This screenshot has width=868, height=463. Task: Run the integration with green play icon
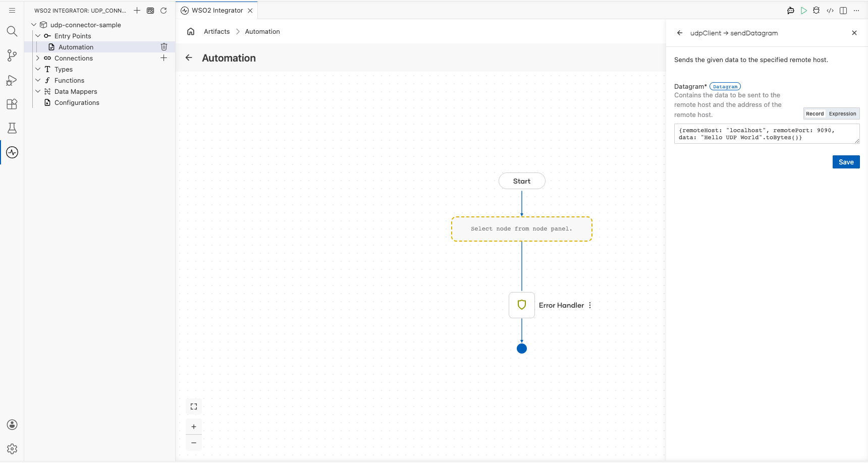804,10
